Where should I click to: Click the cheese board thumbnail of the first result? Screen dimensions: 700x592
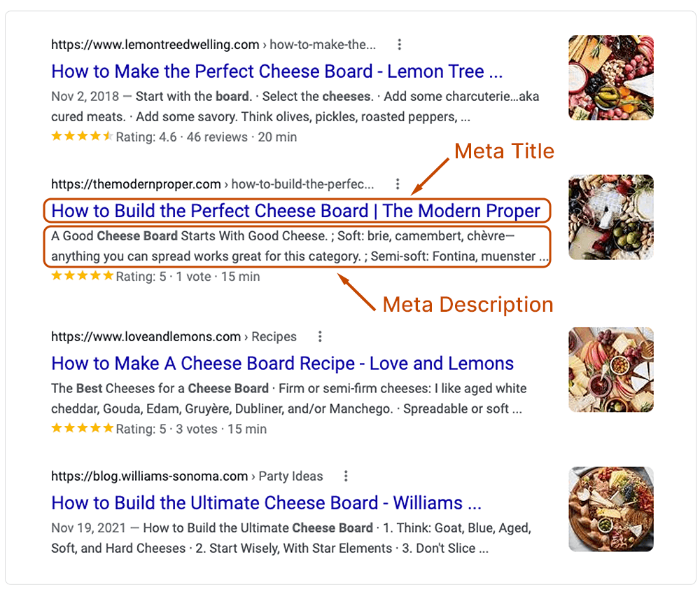[610, 77]
